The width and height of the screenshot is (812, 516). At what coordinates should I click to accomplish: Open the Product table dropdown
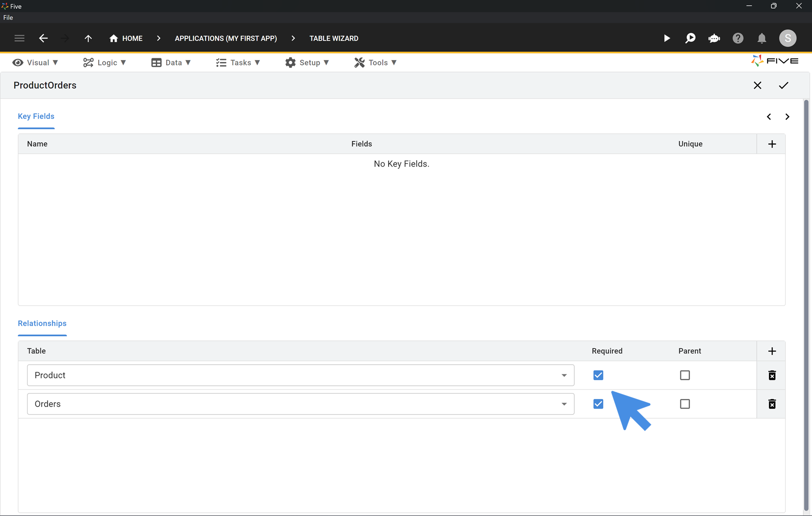click(x=564, y=375)
